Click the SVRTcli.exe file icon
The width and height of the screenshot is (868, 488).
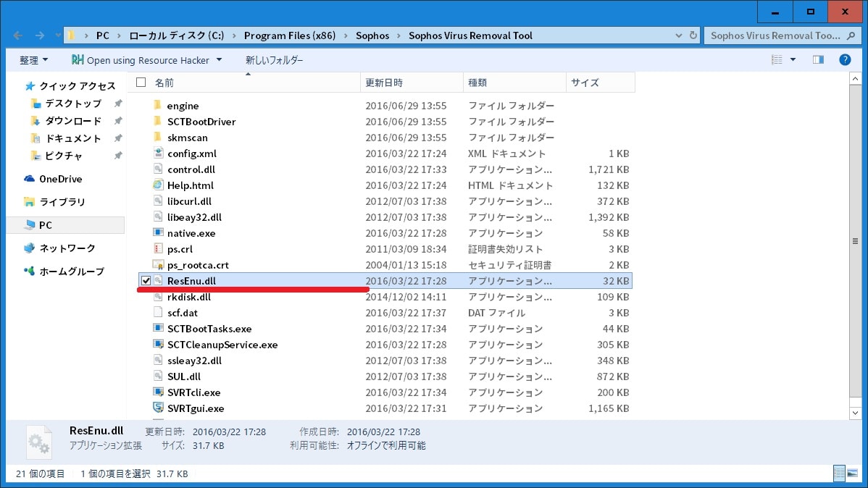click(x=159, y=392)
